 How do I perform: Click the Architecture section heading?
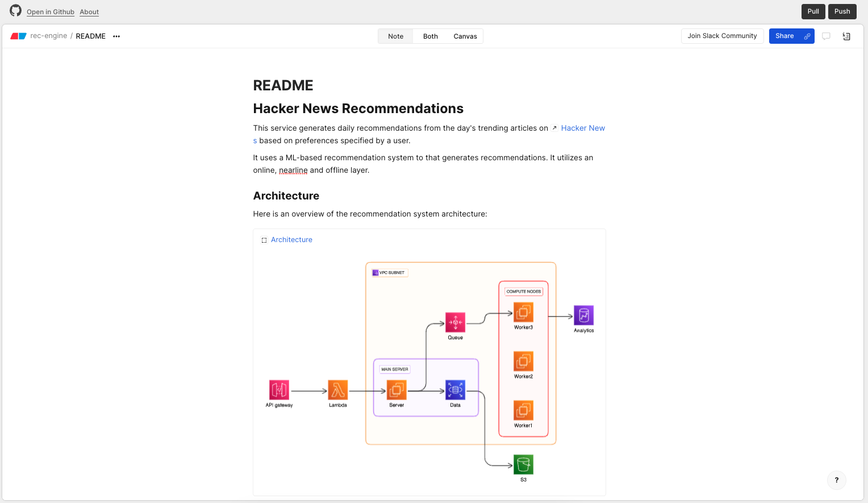click(286, 196)
